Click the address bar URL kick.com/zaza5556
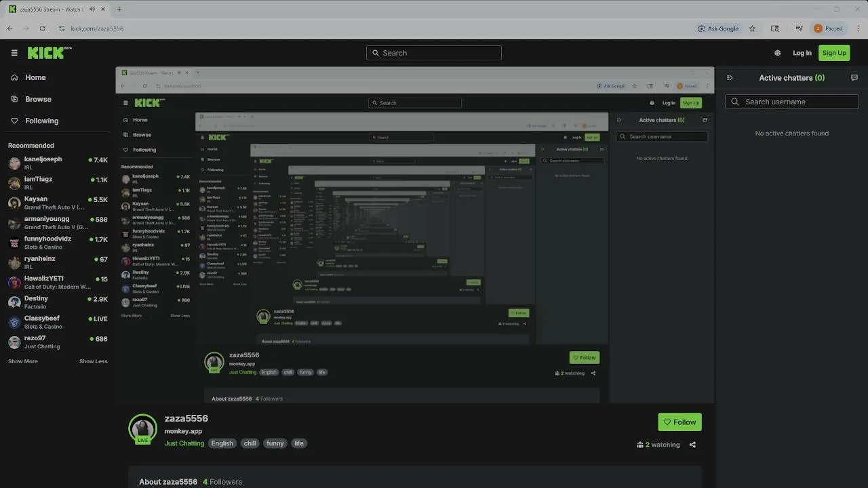Screen dimensions: 868x488 pyautogui.click(x=97, y=28)
